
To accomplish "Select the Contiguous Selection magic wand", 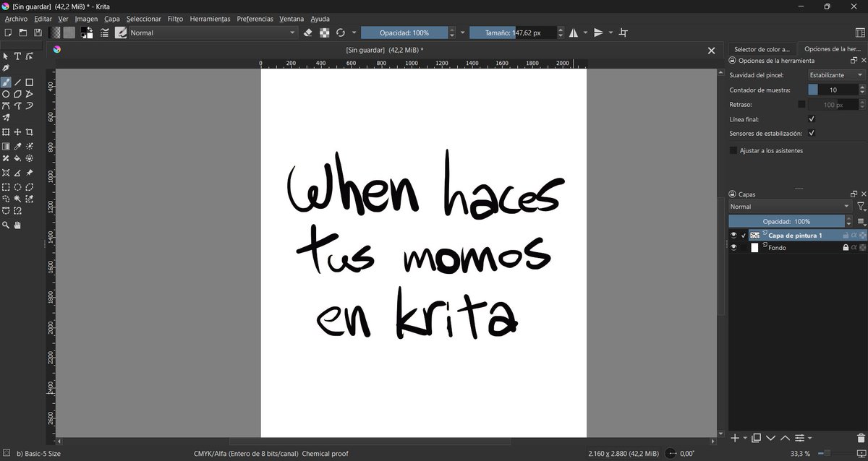I will point(17,198).
